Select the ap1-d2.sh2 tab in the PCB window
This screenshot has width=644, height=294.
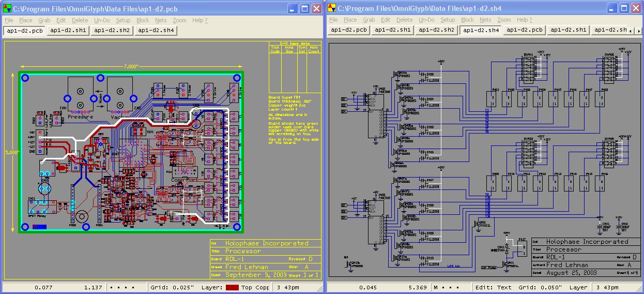pyautogui.click(x=112, y=31)
